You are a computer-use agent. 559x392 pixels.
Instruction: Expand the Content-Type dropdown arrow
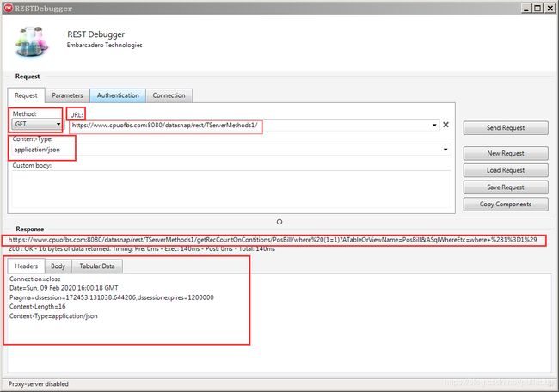pos(445,150)
